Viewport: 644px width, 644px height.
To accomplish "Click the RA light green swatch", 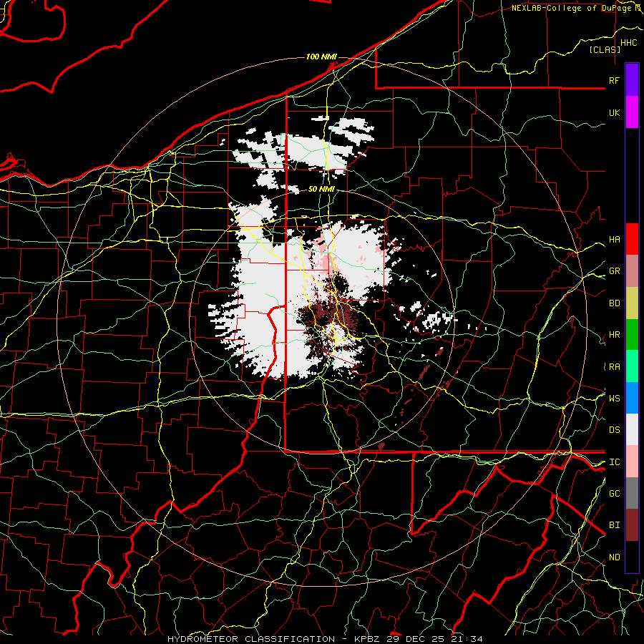I will tap(632, 366).
